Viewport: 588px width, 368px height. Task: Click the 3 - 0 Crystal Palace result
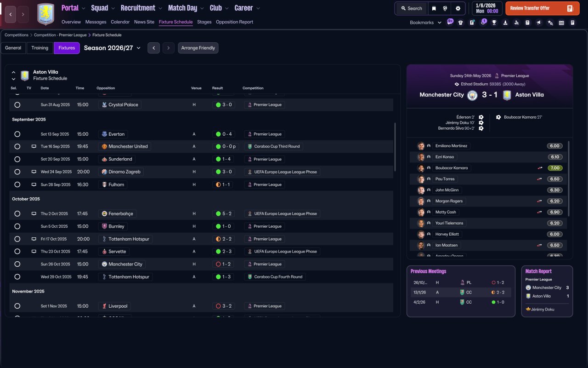click(223, 105)
